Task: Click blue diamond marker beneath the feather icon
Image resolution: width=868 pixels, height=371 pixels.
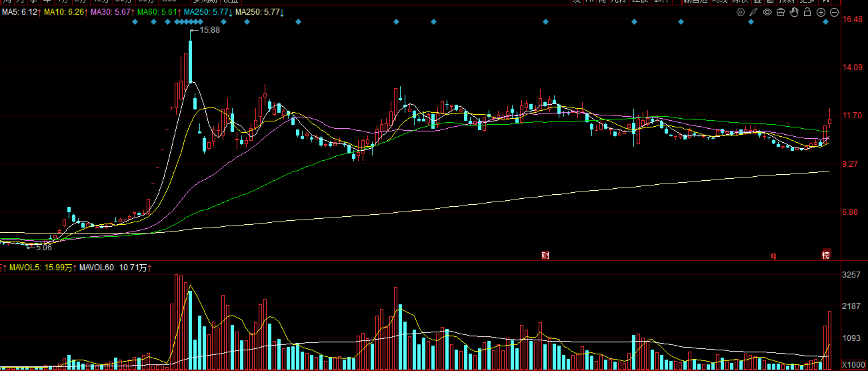Action: click(751, 23)
